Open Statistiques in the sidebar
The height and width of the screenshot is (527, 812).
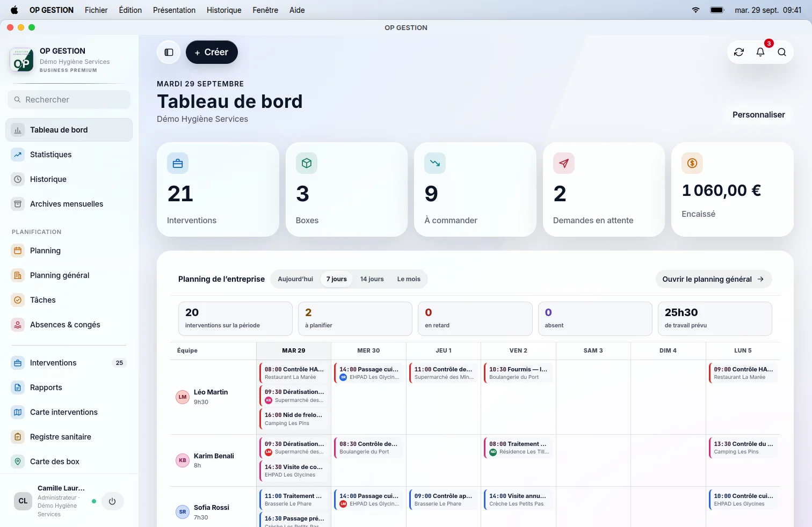[x=69, y=155]
